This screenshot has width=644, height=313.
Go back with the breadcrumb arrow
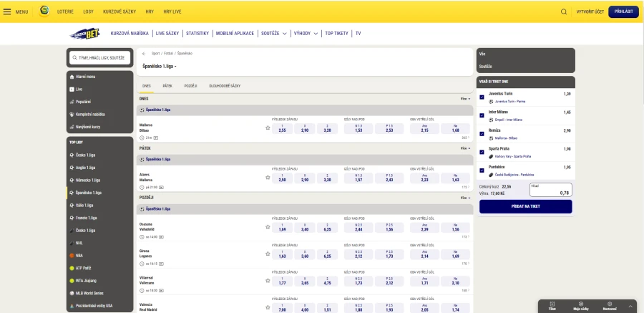144,54
